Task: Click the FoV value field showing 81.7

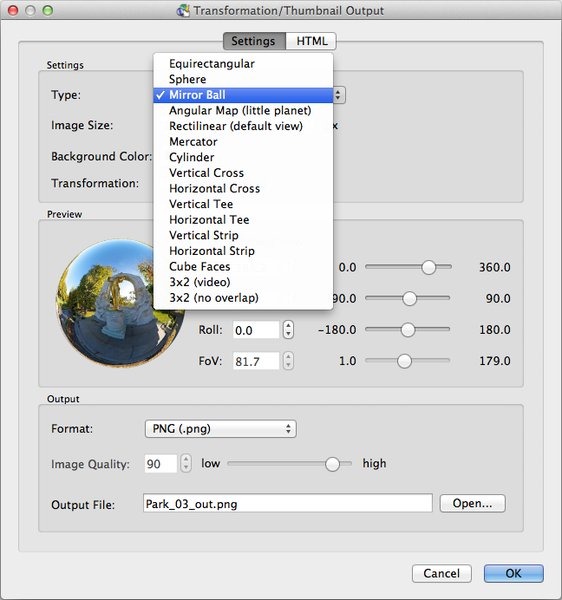Action: [256, 361]
